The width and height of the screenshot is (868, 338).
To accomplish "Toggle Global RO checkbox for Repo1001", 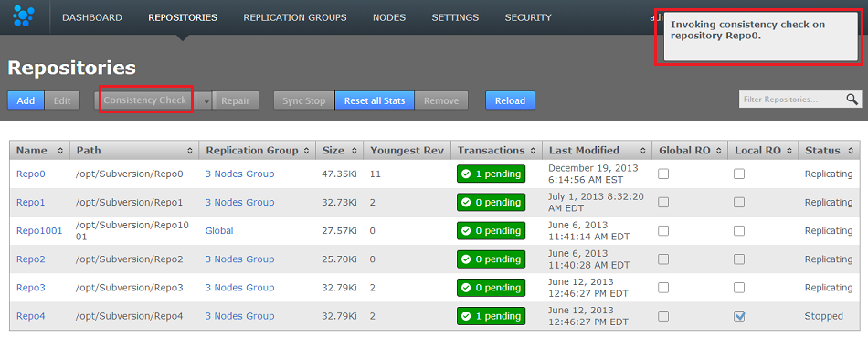I will (663, 231).
